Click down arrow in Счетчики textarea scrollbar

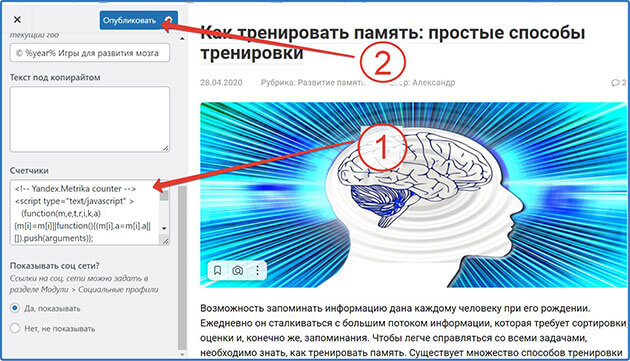coord(164,228)
